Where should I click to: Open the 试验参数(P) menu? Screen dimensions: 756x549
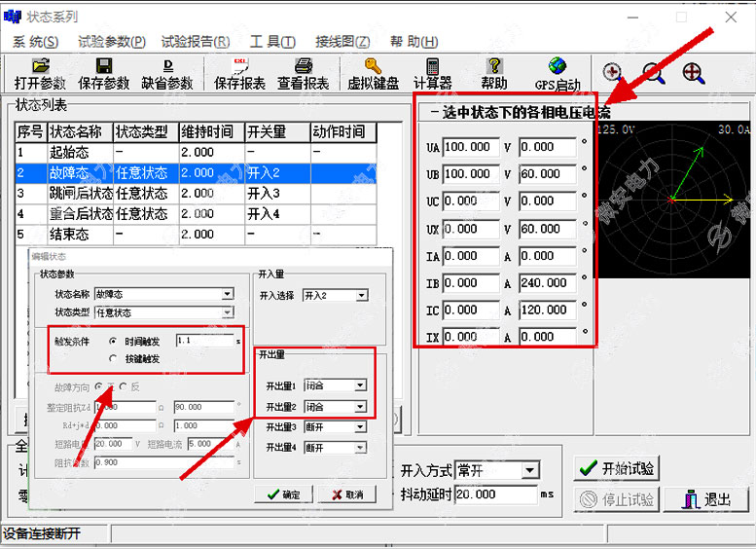(111, 42)
